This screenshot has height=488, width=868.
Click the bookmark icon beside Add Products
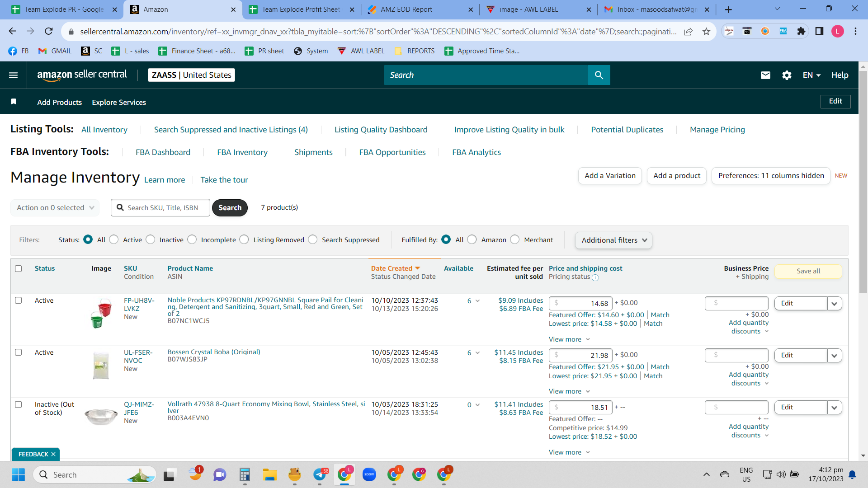(14, 102)
